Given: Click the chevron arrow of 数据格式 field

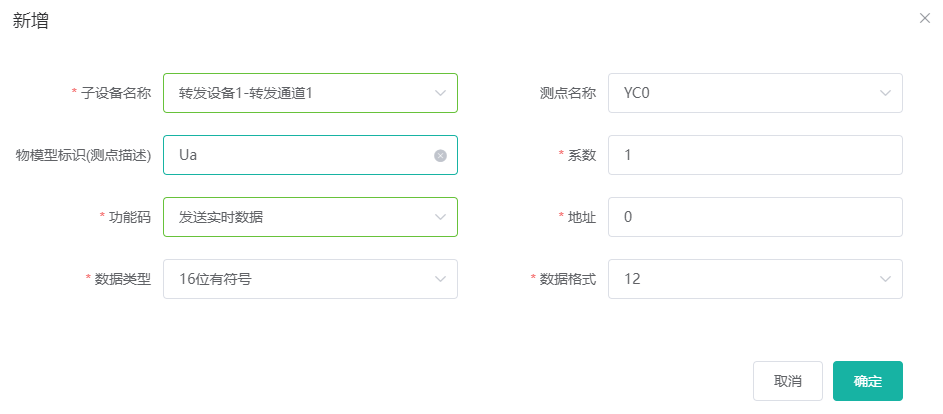Looking at the screenshot, I should click(x=885, y=279).
